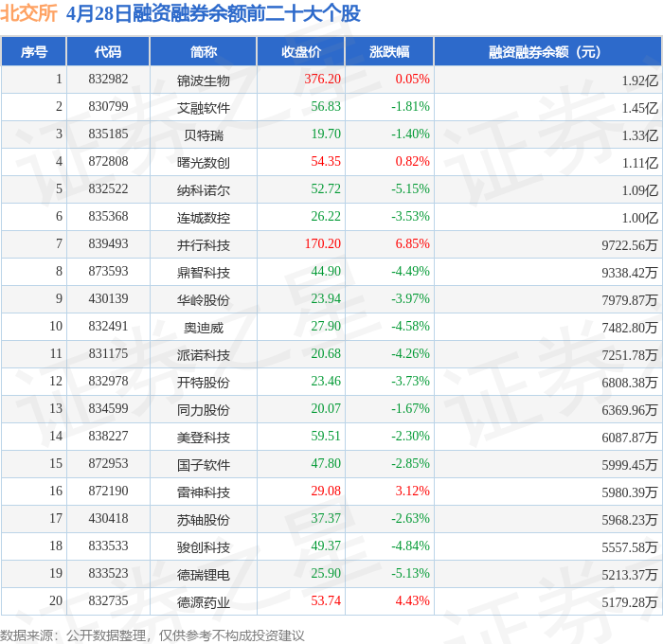Select stock name 骏创科技
This screenshot has width=663, height=644.
coord(204,547)
